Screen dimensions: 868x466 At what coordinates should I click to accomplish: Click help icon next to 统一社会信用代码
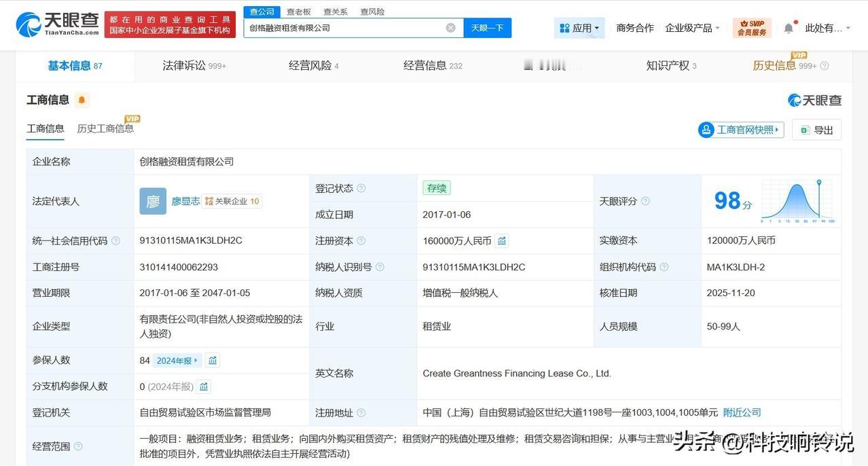tap(115, 240)
